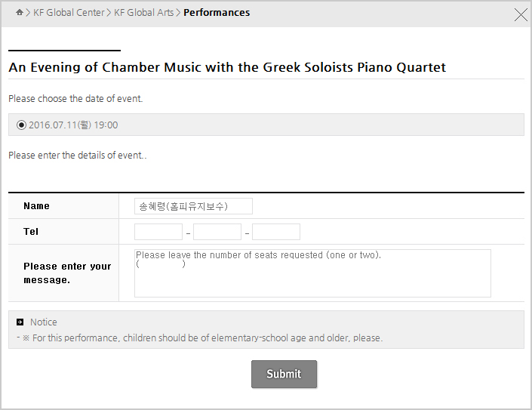
Task: Click the last Tel number field
Action: coord(276,232)
